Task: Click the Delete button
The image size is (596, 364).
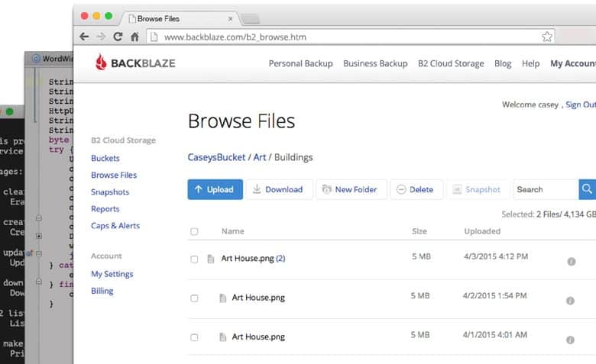Action: pos(416,189)
